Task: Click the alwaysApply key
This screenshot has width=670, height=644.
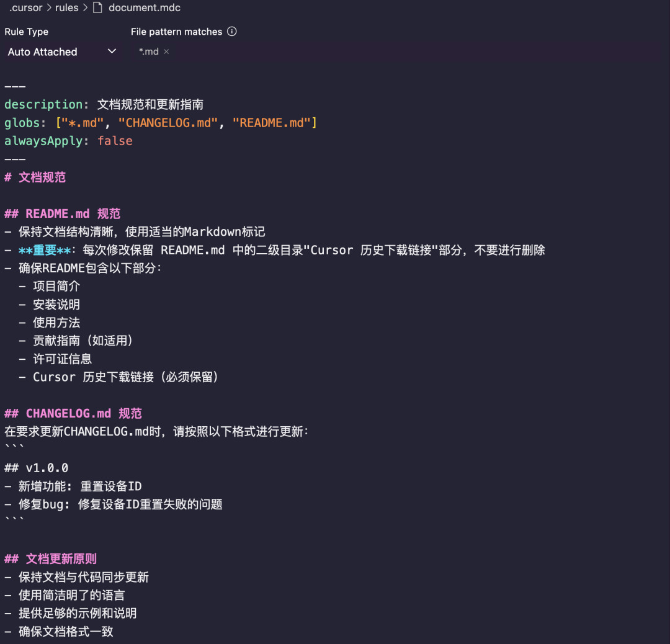Action: point(43,141)
